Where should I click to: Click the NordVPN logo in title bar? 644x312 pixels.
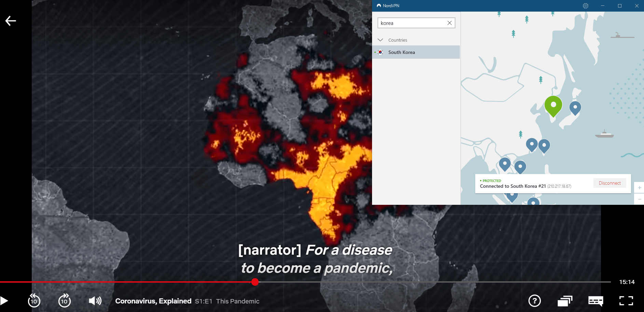point(379,6)
